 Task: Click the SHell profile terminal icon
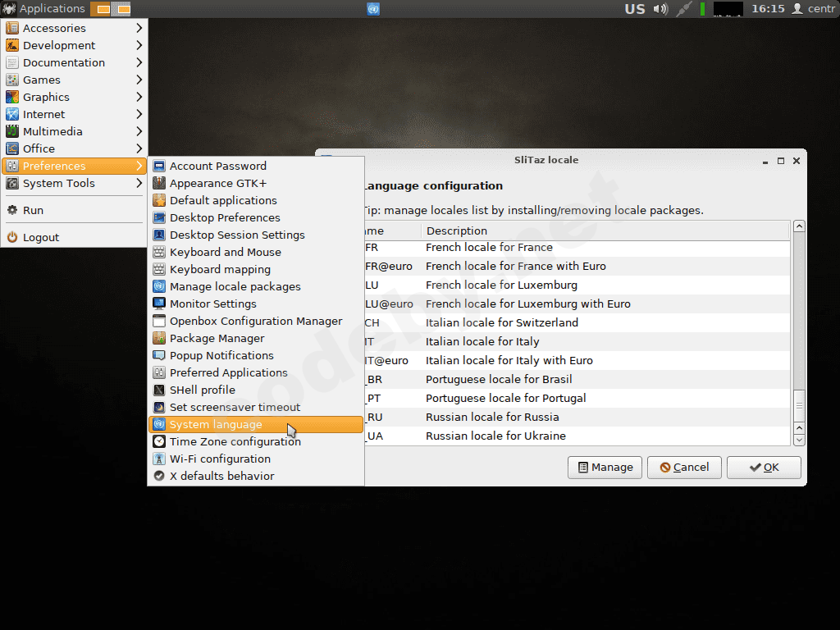point(159,390)
